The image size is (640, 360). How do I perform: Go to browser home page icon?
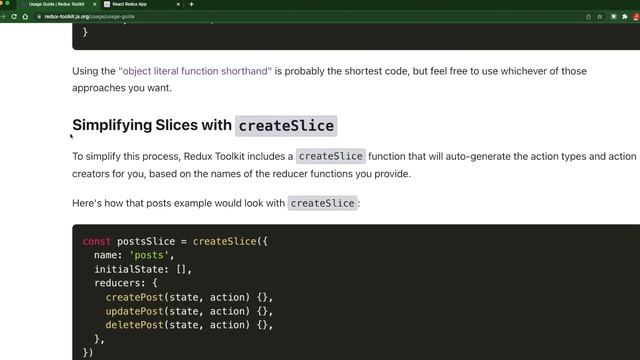pos(25,16)
